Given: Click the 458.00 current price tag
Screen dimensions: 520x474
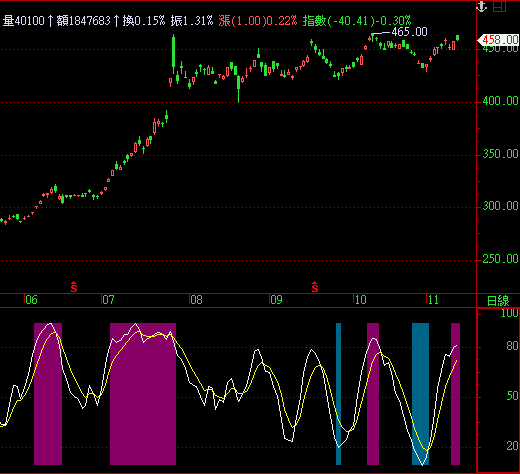Looking at the screenshot, I should (498, 40).
